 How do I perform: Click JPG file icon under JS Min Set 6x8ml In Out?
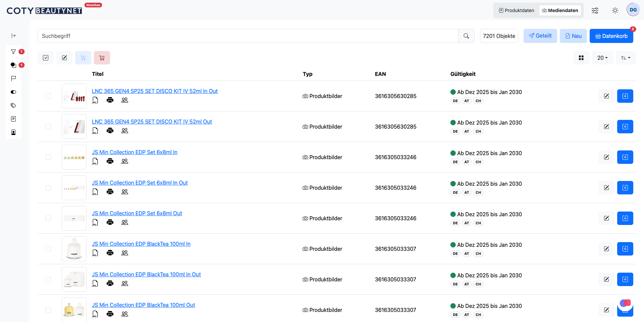(x=95, y=192)
